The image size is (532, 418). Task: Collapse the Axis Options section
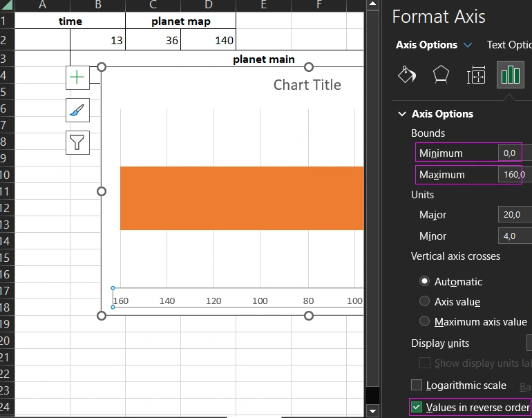point(401,114)
